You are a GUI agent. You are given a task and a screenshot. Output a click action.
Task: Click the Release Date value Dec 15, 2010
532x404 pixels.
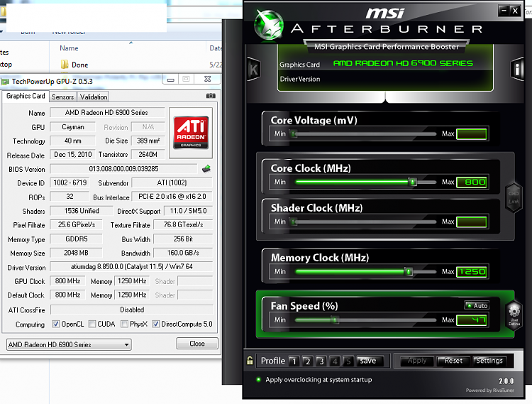[x=72, y=155]
